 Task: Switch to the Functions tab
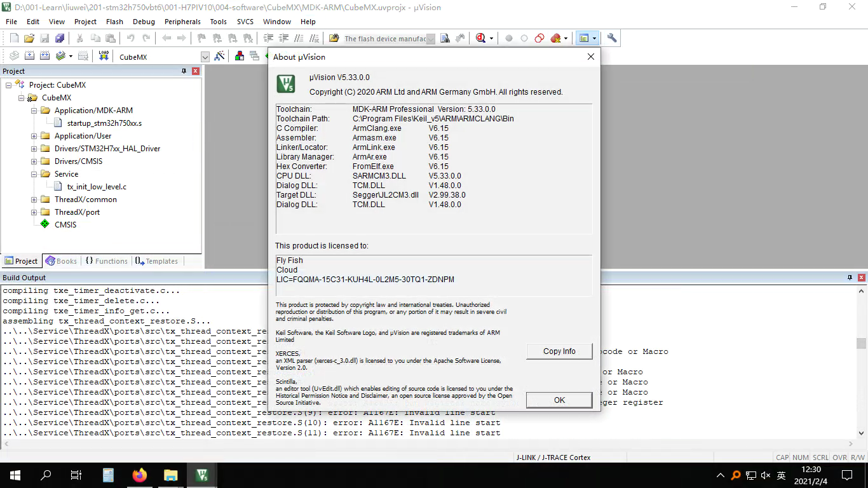[x=106, y=261]
